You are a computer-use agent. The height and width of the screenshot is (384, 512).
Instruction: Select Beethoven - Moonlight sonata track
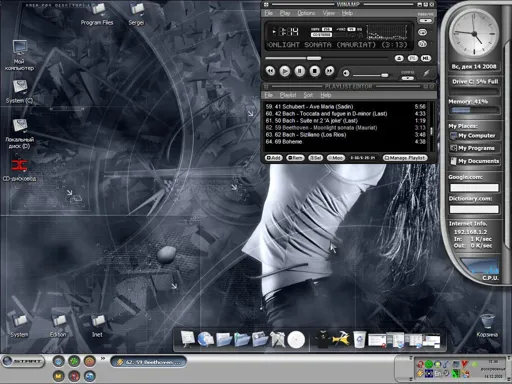click(345, 128)
